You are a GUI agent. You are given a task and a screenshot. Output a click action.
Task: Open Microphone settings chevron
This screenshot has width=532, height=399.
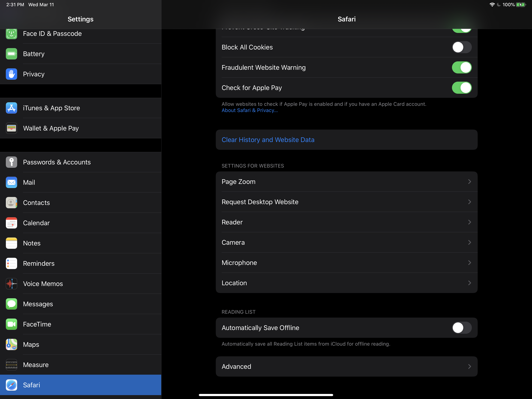(469, 263)
